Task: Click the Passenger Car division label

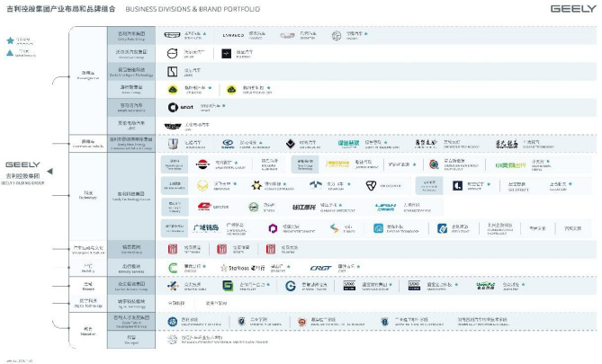Action: (x=87, y=75)
